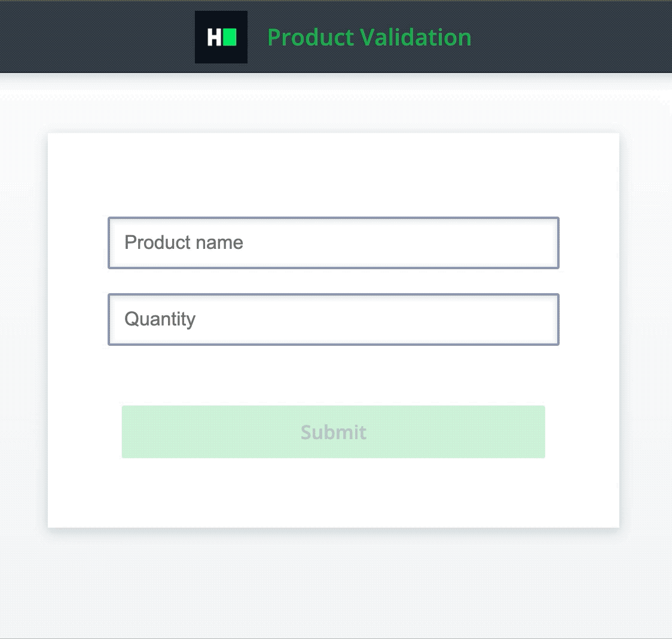Click the Submit label text
Viewport: 672px width, 639px height.
[x=334, y=433]
